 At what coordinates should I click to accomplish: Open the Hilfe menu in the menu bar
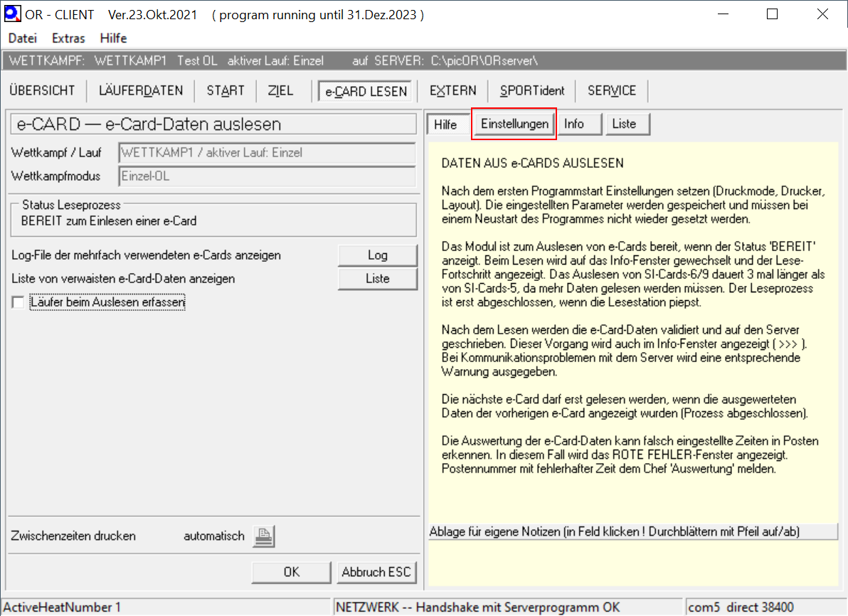[x=113, y=38]
